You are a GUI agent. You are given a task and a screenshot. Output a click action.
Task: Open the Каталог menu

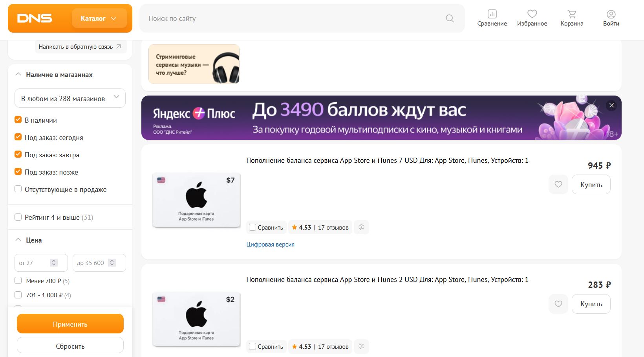99,18
